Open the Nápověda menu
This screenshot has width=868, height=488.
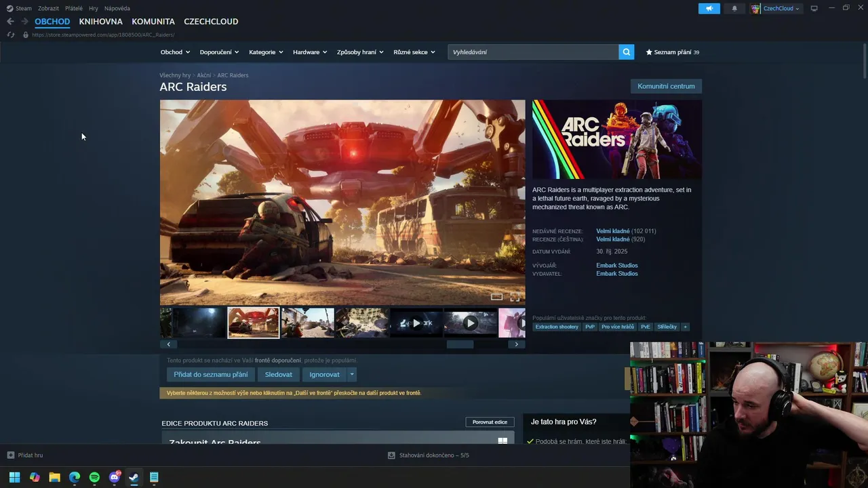click(x=117, y=8)
